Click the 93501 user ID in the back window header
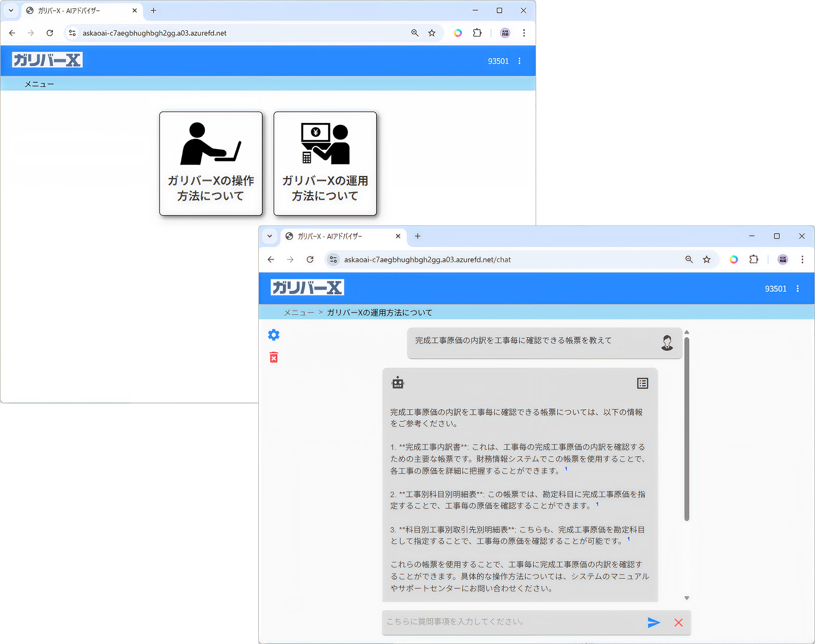The image size is (815, 644). click(499, 61)
